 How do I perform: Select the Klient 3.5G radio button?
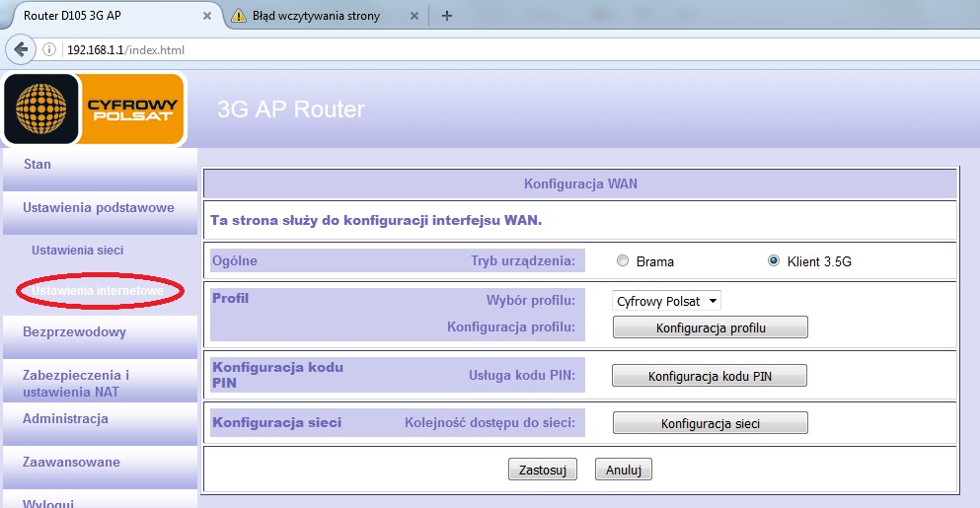pyautogui.click(x=774, y=261)
